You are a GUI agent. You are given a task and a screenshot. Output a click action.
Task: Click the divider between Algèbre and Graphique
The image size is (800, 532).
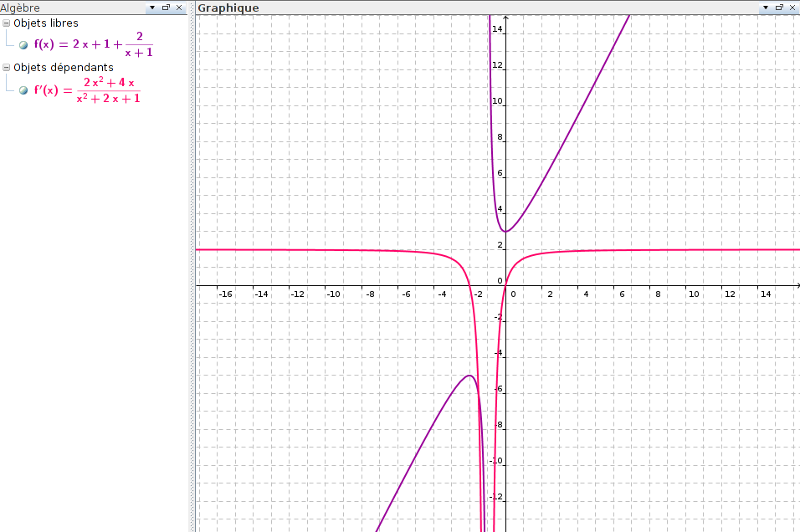coord(193,268)
